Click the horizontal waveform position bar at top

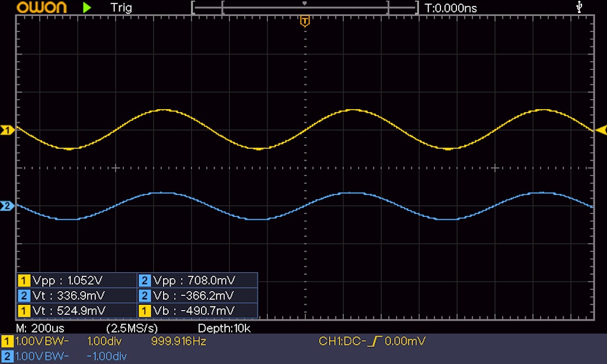305,8
